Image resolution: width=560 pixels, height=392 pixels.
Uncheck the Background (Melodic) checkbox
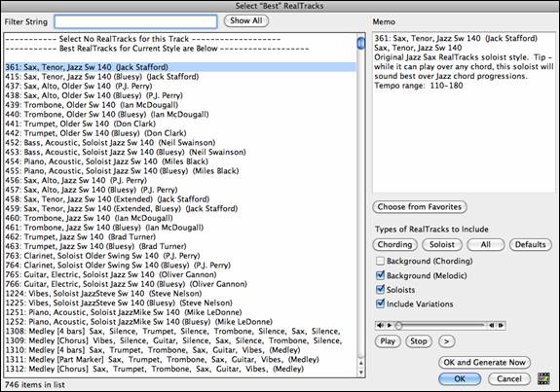tap(380, 275)
